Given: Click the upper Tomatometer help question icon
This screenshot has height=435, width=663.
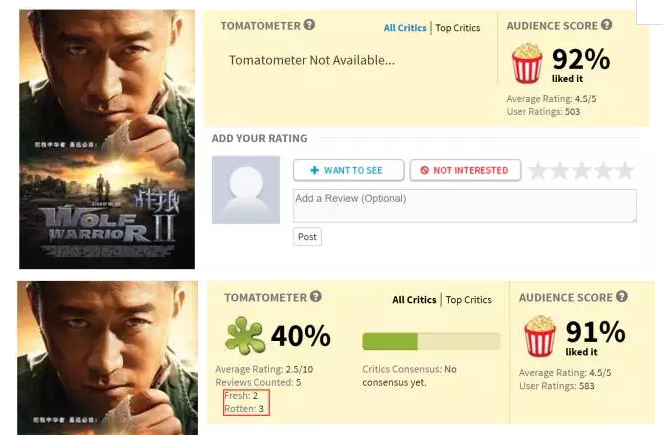Looking at the screenshot, I should click(x=310, y=25).
